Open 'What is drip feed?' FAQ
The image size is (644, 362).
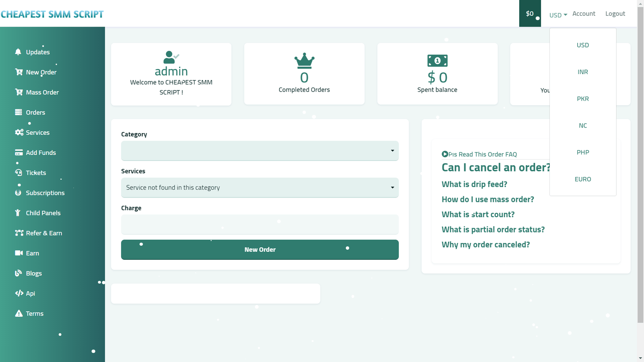(474, 184)
